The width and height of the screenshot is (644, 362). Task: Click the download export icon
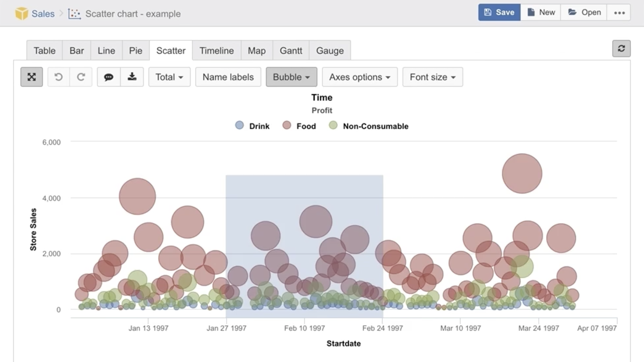coord(132,77)
